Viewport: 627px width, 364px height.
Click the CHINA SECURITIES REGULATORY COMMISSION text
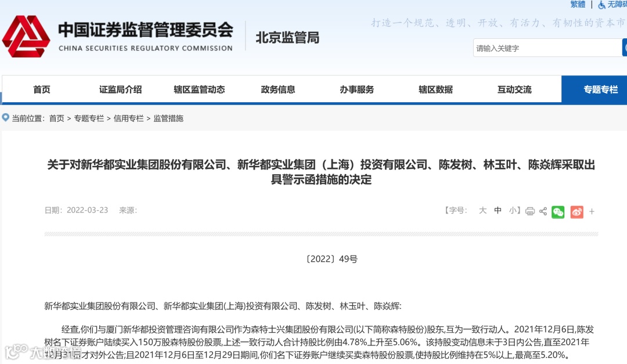point(146,48)
